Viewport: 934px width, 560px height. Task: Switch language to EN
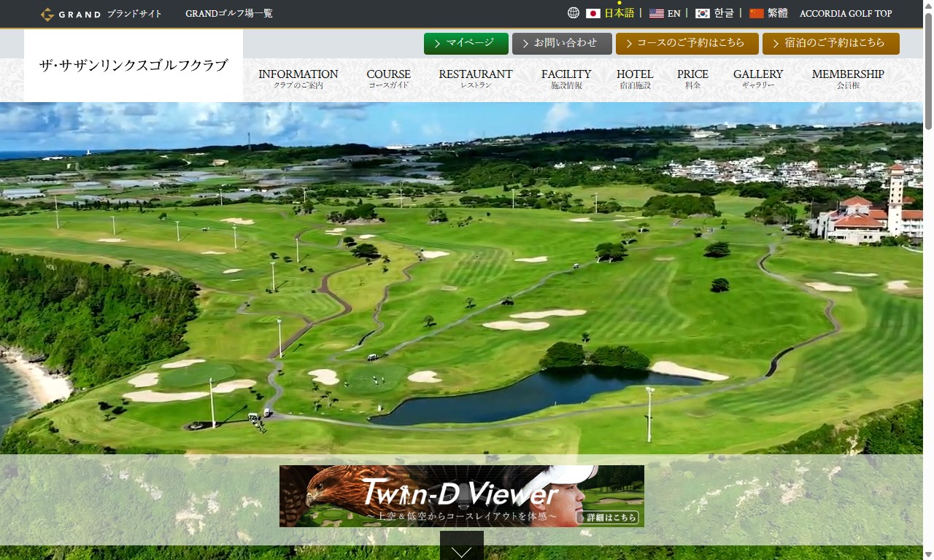(x=674, y=13)
